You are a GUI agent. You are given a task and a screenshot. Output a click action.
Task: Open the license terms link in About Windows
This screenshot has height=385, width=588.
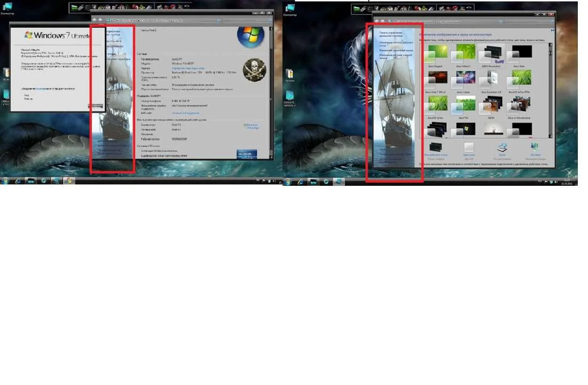pyautogui.click(x=41, y=89)
